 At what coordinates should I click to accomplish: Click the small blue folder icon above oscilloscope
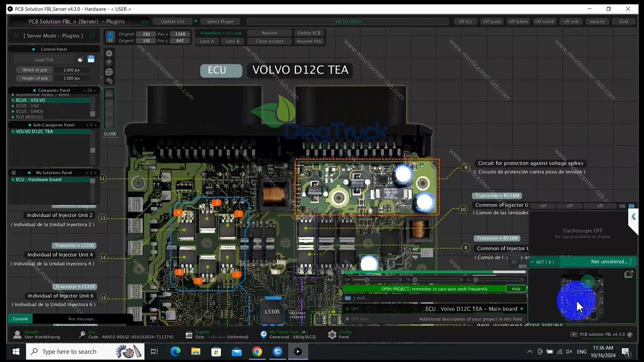point(631,206)
